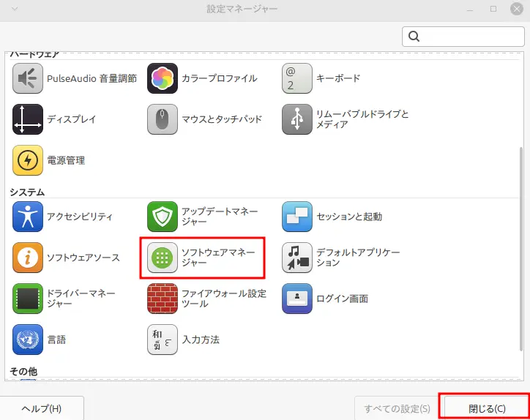Image resolution: width=530 pixels, height=420 pixels.
Task: Click the マウスとタッチパッド label
Action: pyautogui.click(x=222, y=119)
